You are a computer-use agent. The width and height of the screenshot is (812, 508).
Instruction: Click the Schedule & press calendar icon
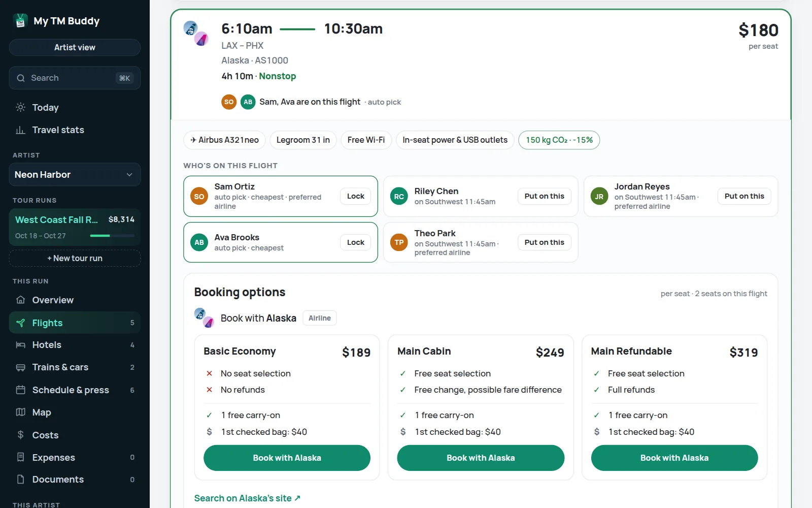[20, 390]
